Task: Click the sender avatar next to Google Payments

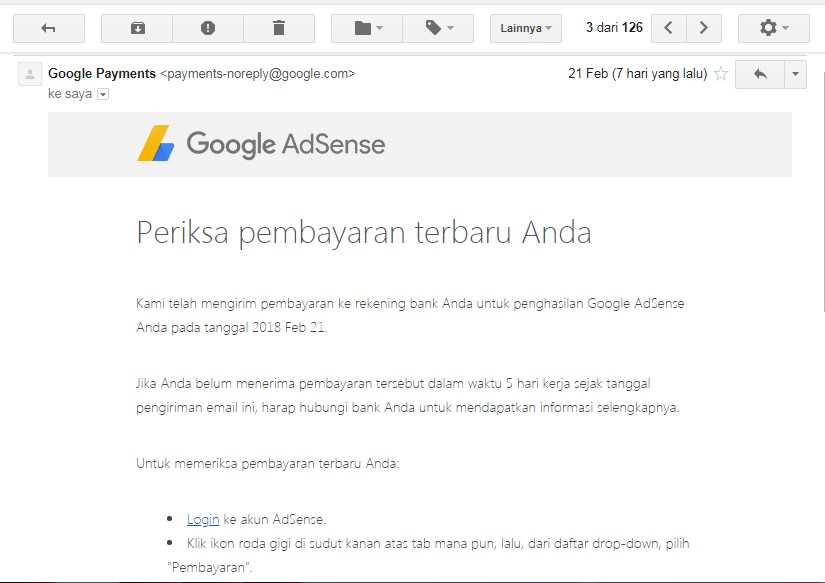Action: pos(29,73)
